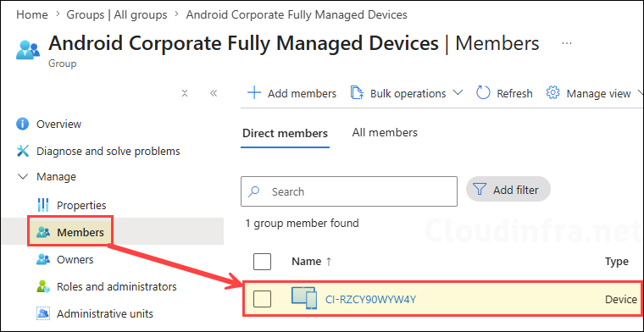
Task: Click the circular Refresh icon
Action: pos(483,93)
